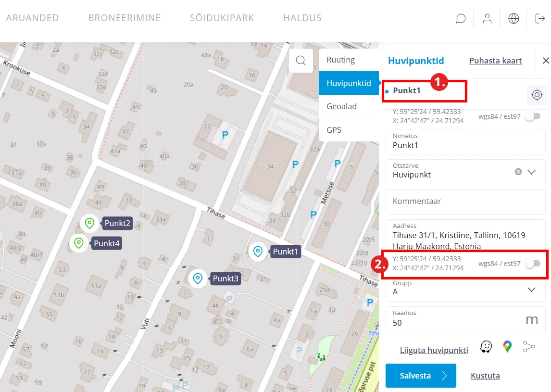Click the Kommentaar input field

pos(465,201)
